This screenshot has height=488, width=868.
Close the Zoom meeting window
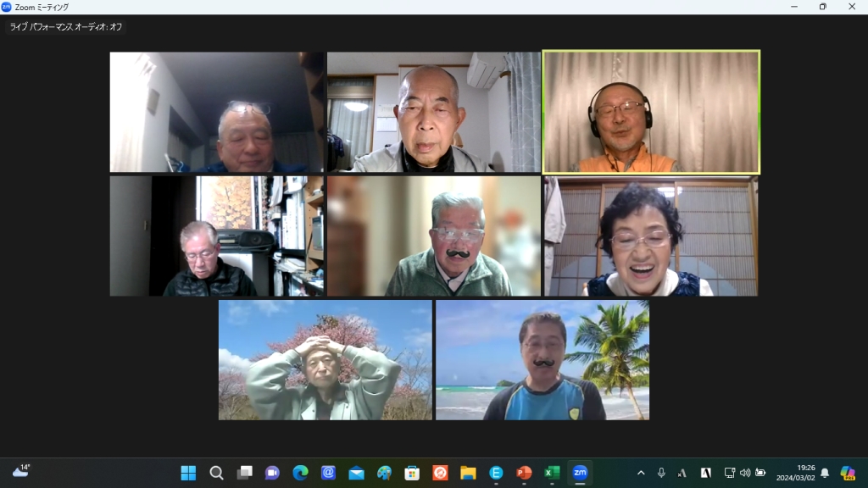[852, 7]
